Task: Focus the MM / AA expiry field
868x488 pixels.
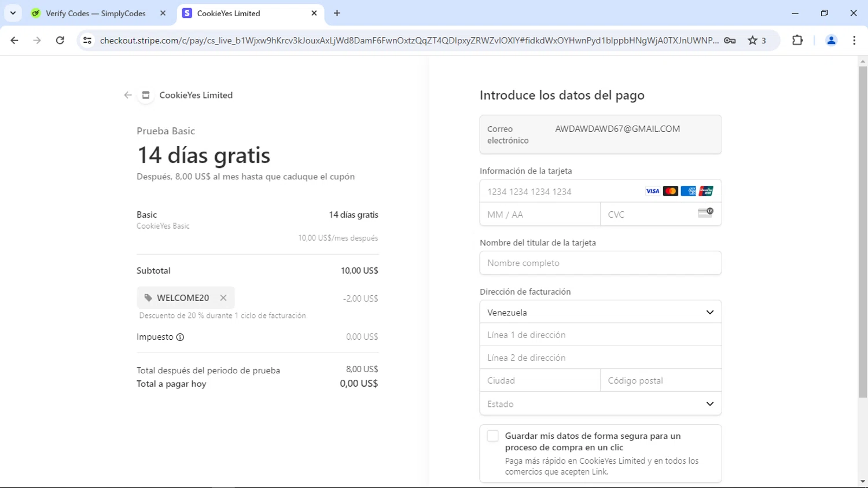Action: [x=540, y=214]
